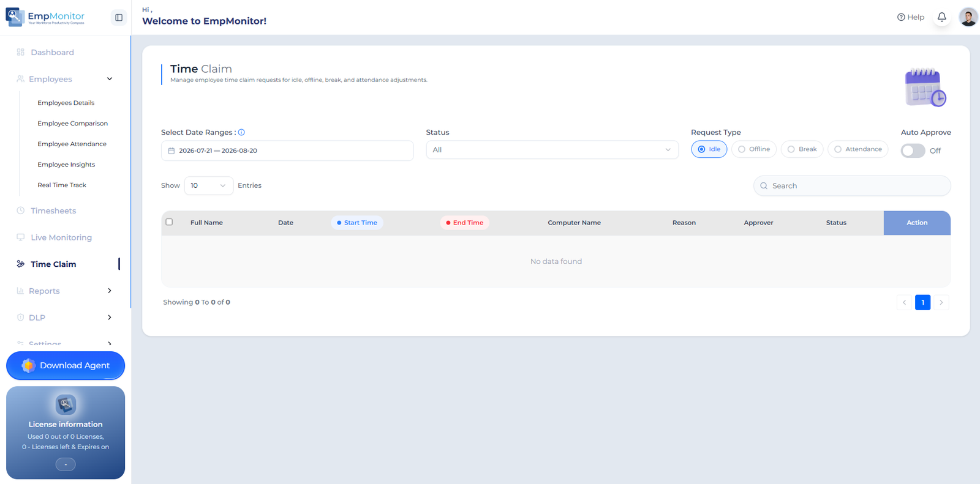Select Offline request type
The width and height of the screenshot is (980, 484).
pos(754,149)
